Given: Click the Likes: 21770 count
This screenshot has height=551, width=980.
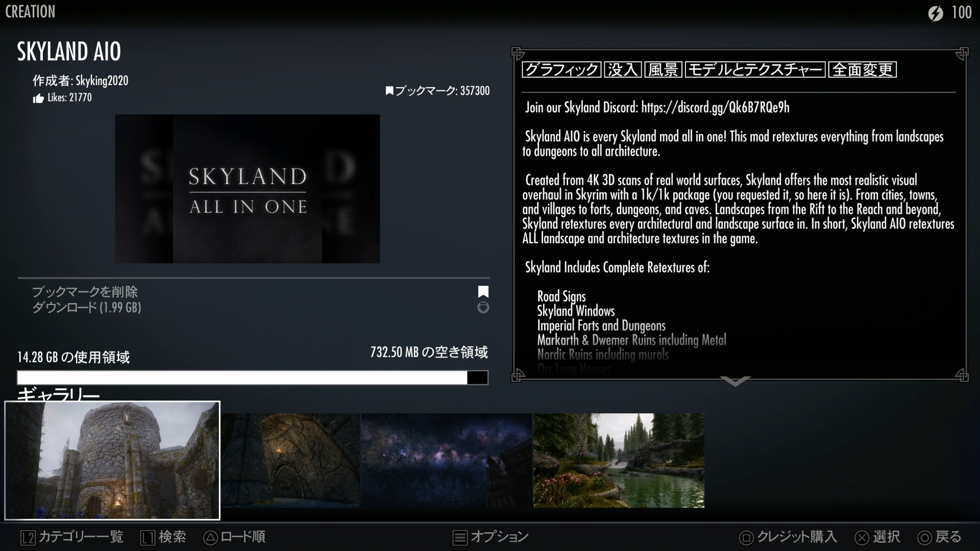Looking at the screenshot, I should pyautogui.click(x=69, y=97).
